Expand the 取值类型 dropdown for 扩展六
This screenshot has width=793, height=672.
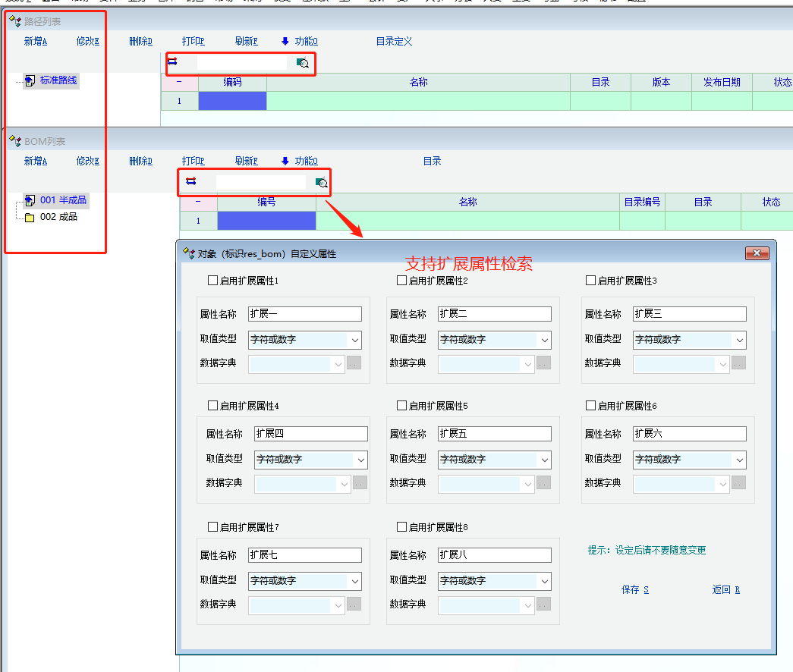point(739,460)
